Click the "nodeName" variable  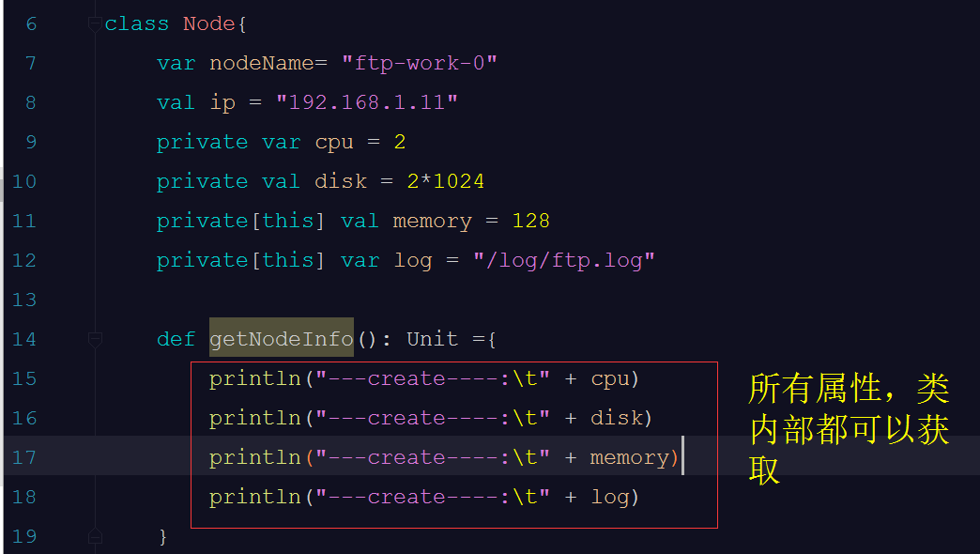[x=261, y=64]
